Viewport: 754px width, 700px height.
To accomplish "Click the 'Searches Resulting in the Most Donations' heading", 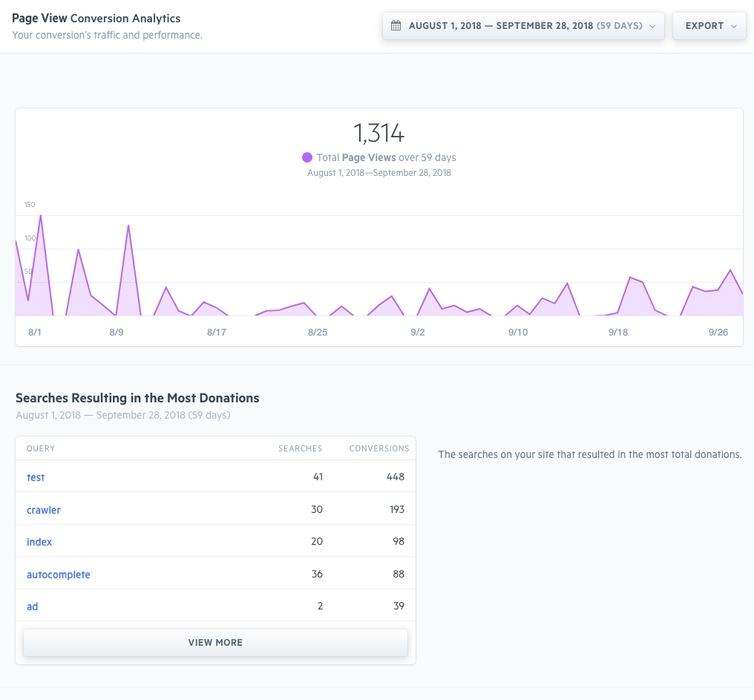I will 137,398.
